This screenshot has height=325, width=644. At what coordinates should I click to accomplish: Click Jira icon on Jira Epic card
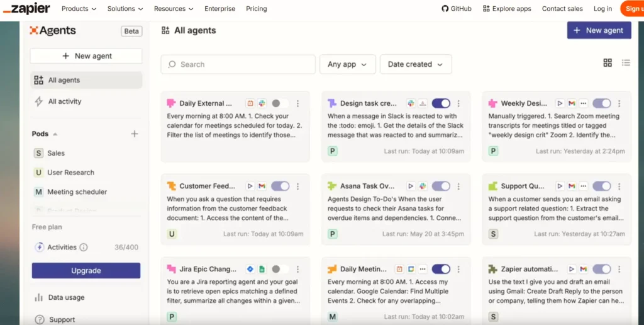tap(250, 269)
